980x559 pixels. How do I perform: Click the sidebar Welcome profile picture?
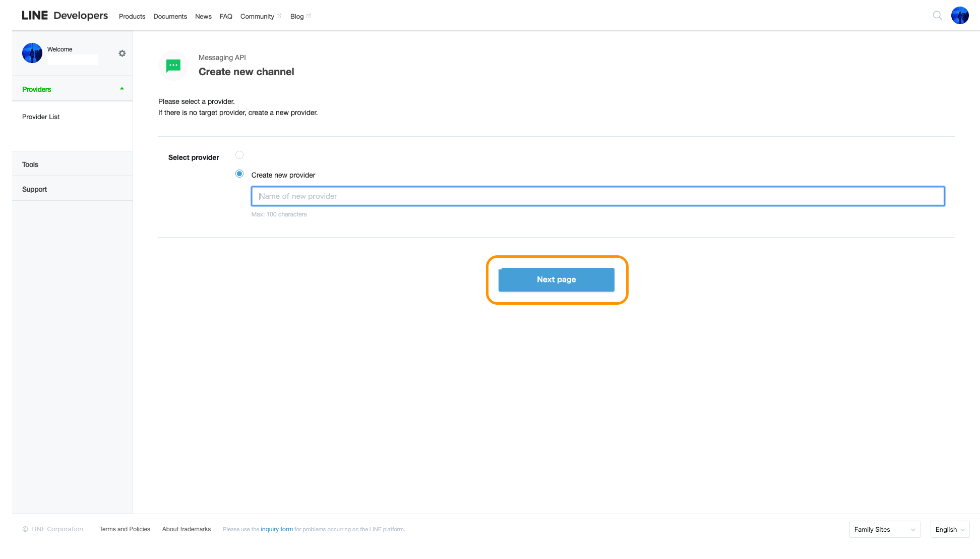click(x=32, y=53)
